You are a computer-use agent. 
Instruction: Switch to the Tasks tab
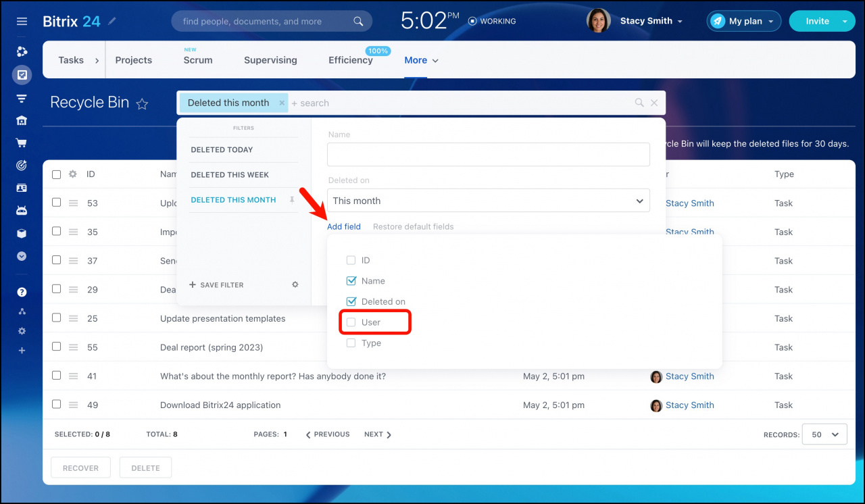(x=71, y=60)
